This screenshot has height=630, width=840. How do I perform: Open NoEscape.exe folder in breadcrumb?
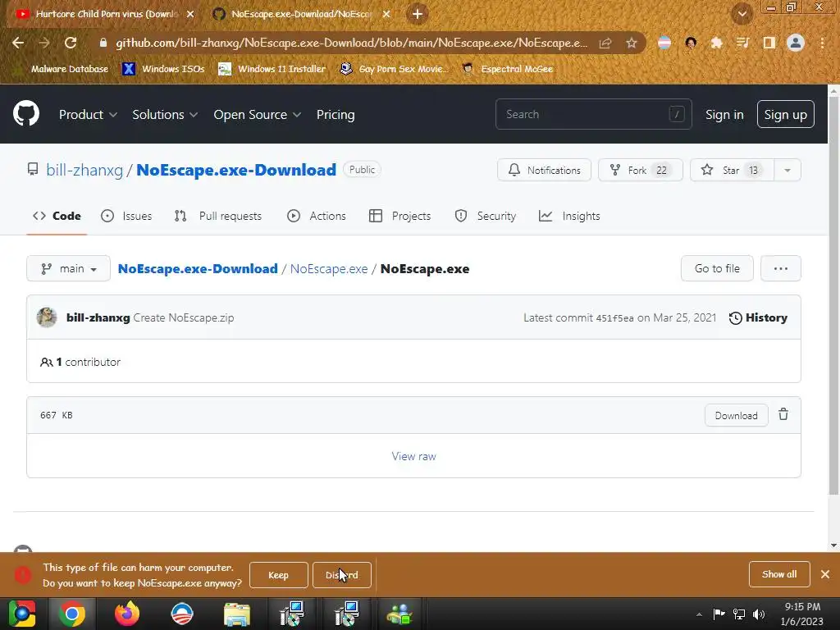[x=329, y=269]
